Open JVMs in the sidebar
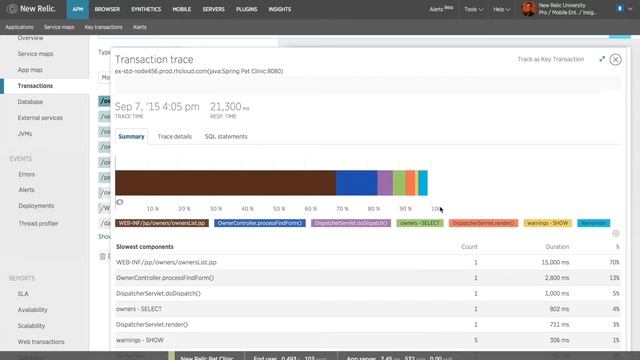640x360 pixels. tap(25, 133)
